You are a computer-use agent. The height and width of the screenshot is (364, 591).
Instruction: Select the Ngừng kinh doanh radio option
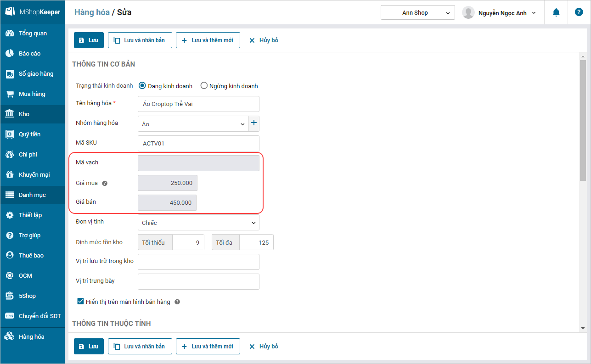(204, 86)
